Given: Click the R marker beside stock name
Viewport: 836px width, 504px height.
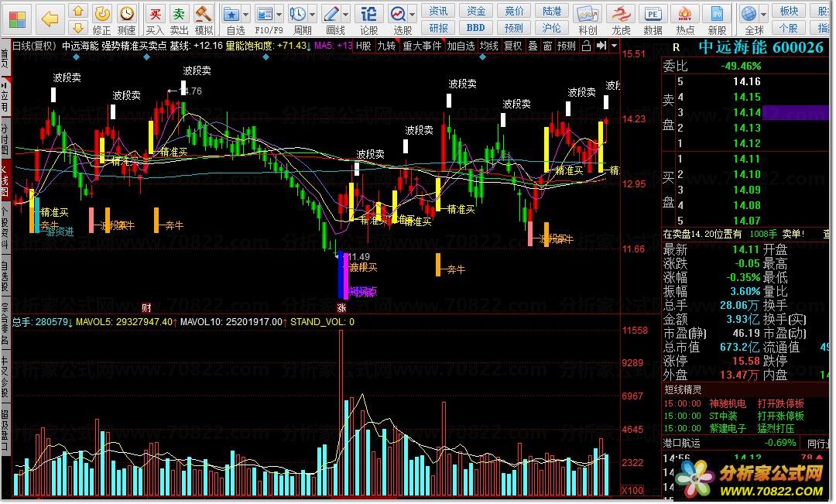Looking at the screenshot, I should tap(676, 47).
